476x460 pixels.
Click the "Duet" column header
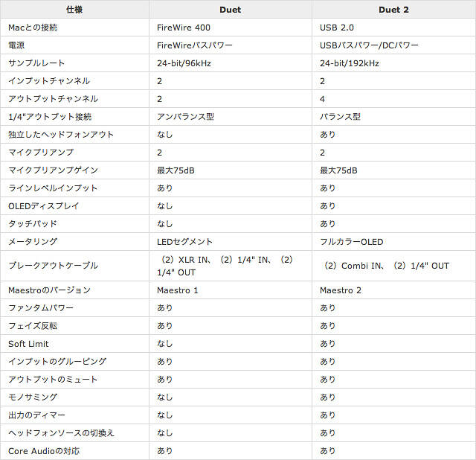230,10
